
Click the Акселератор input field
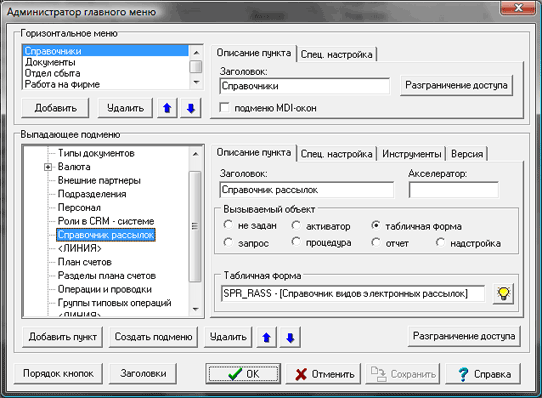click(x=454, y=190)
